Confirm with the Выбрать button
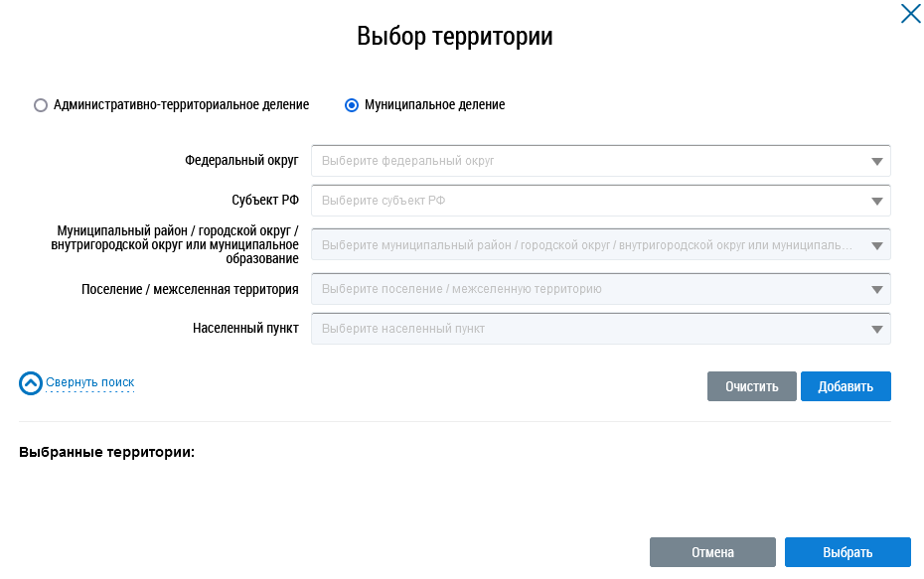Image resolution: width=924 pixels, height=579 pixels. click(x=847, y=552)
